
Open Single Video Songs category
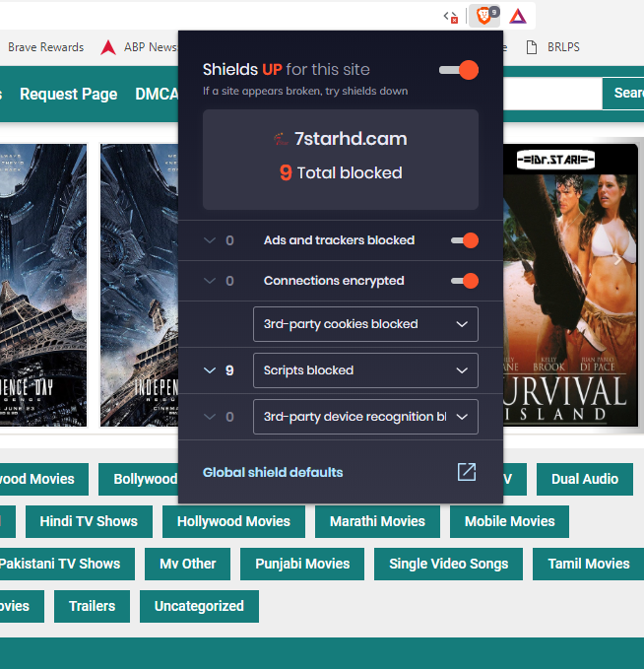point(449,564)
